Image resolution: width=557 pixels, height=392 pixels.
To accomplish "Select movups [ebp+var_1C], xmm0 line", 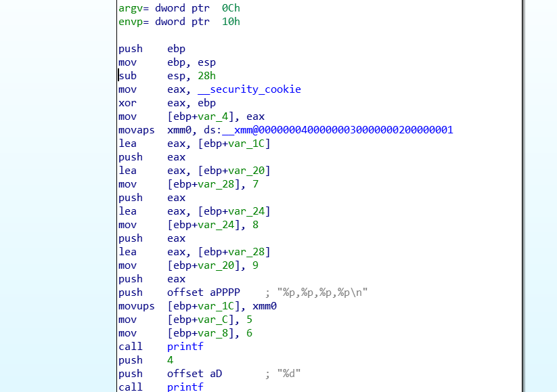I will point(198,306).
